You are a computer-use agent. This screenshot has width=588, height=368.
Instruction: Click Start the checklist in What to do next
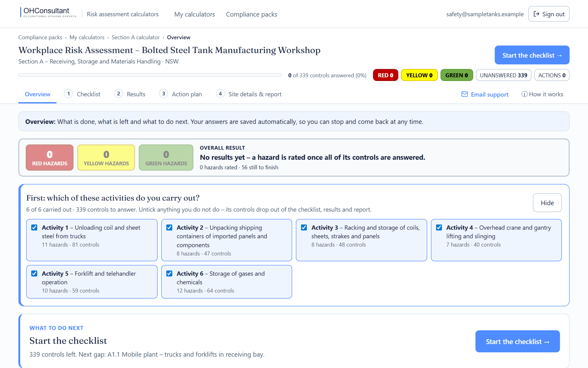518,341
